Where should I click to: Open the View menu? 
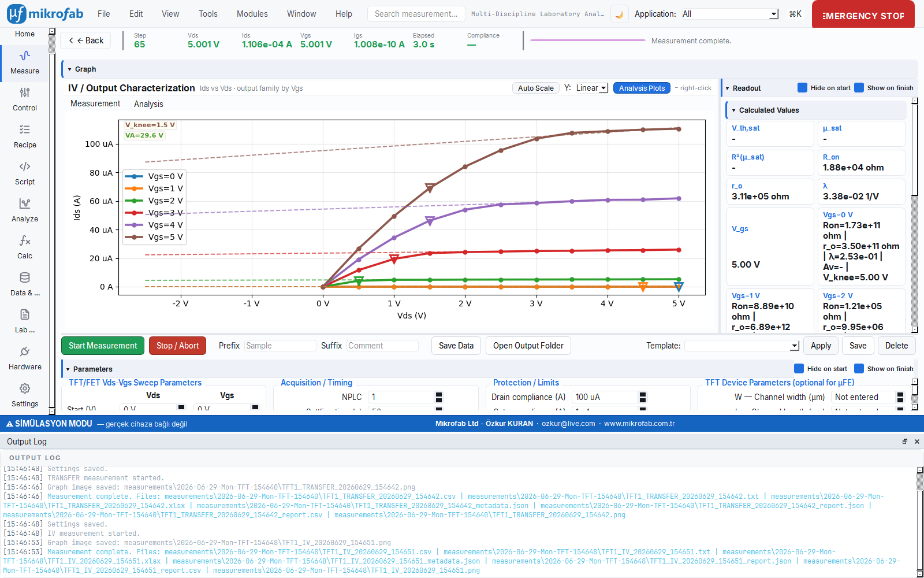coord(170,14)
